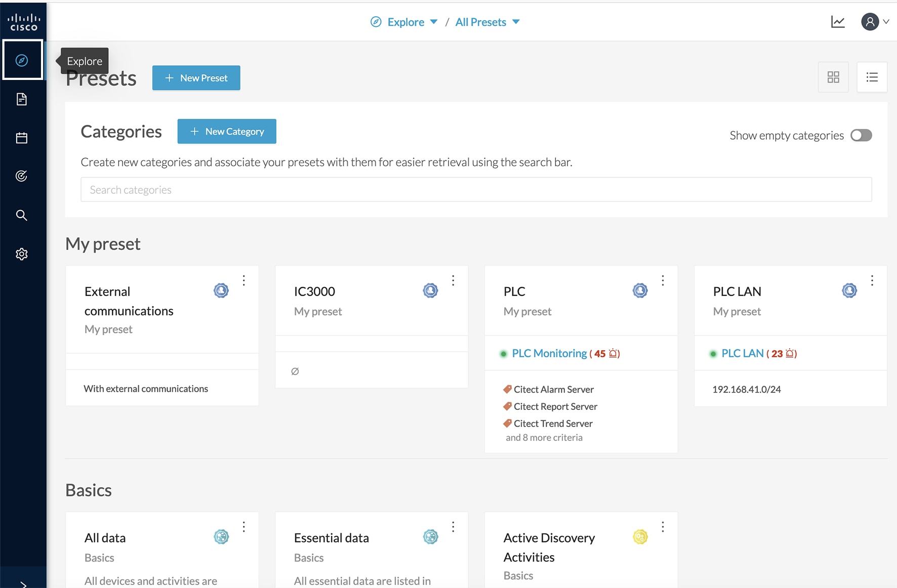This screenshot has height=588, width=897.
Task: Open the PLC LAN preset card title
Action: tap(737, 291)
